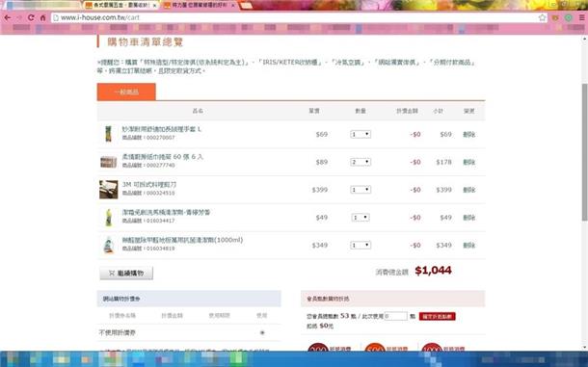Open quantity dropdown for the $349 1000ml cleaner

pos(361,246)
